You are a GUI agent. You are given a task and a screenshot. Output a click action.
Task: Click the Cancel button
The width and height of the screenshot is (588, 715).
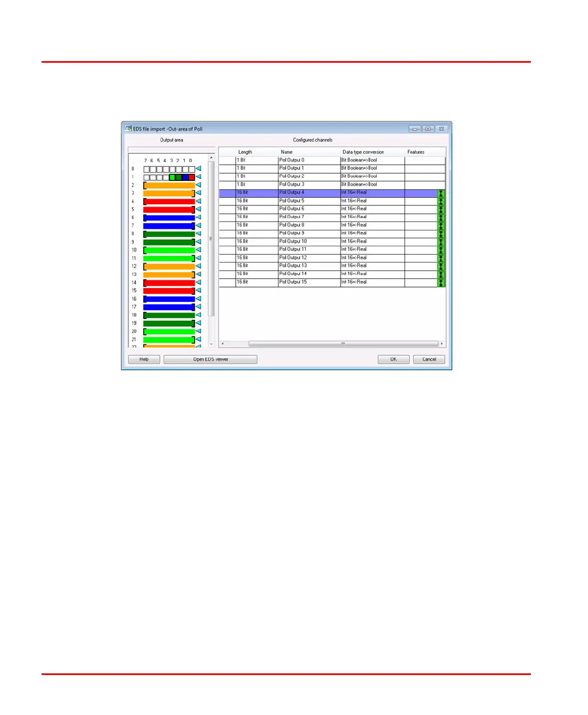coord(429,360)
